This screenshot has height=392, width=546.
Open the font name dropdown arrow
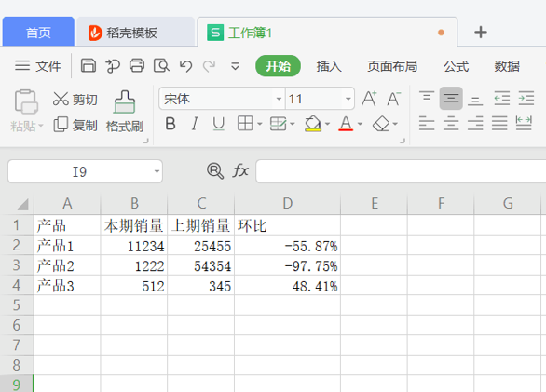(279, 99)
